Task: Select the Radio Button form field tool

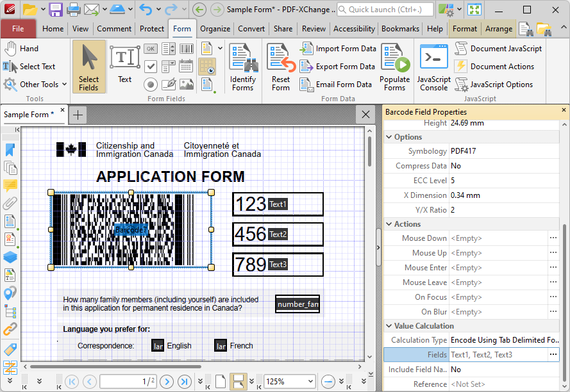Action: click(x=151, y=84)
